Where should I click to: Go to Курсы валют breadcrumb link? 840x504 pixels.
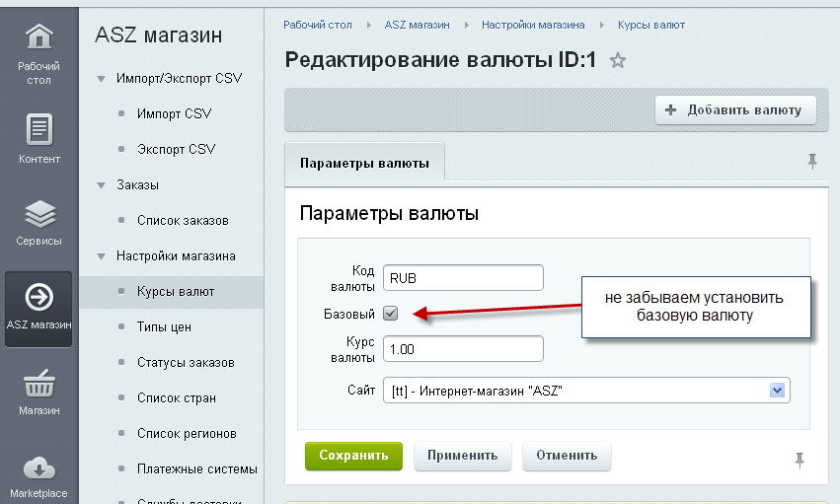pyautogui.click(x=651, y=25)
